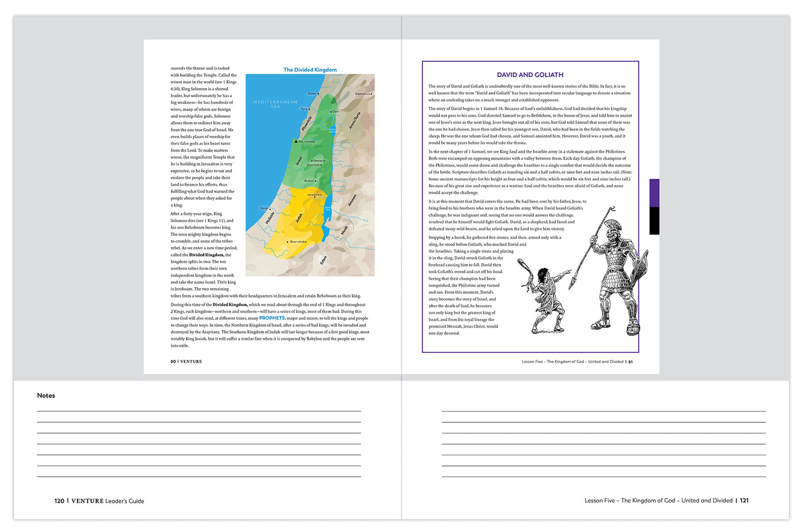Click the Sidon city dot
Screen dimensions: 803x532
(x=318, y=94)
